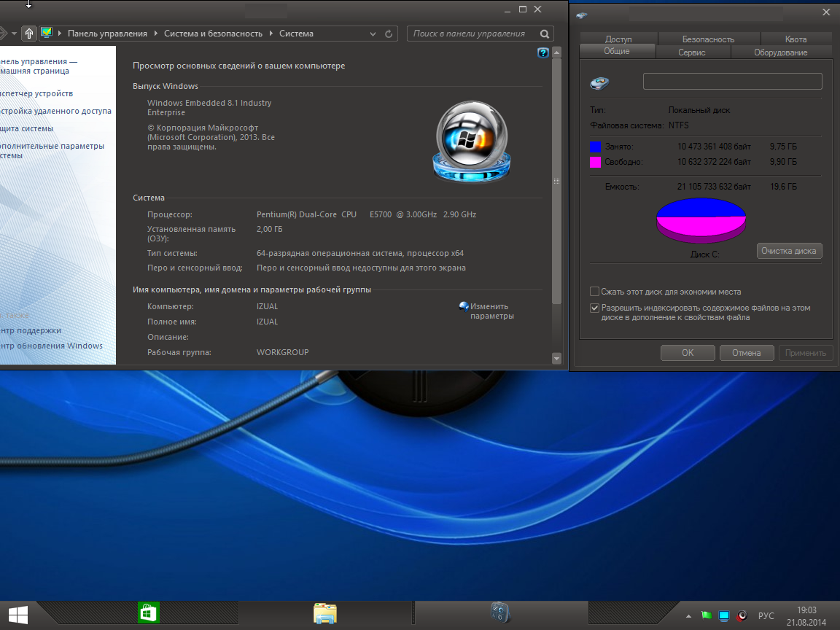Open File Explorer from the taskbar
Screen dimensions: 840x630
point(324,612)
